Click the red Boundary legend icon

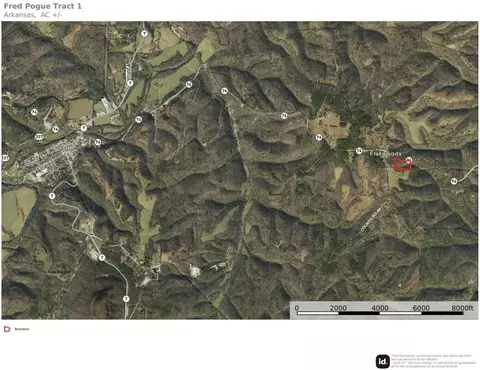click(7, 329)
